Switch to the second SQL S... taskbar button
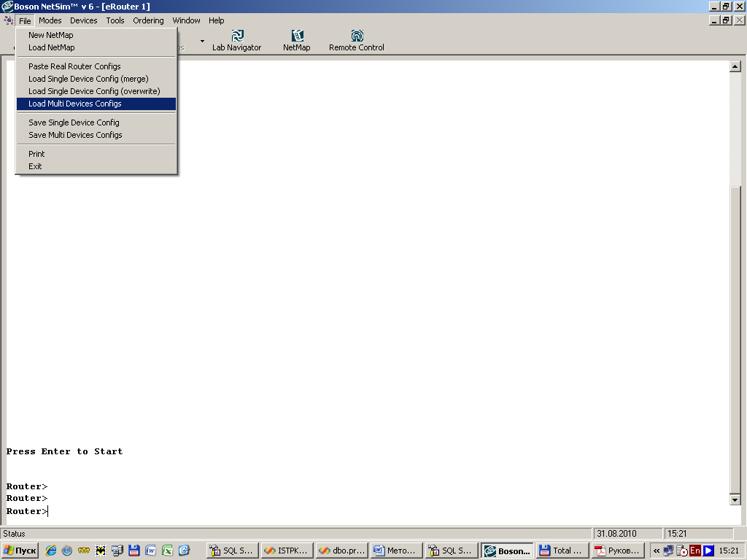This screenshot has width=747, height=560. (452, 551)
